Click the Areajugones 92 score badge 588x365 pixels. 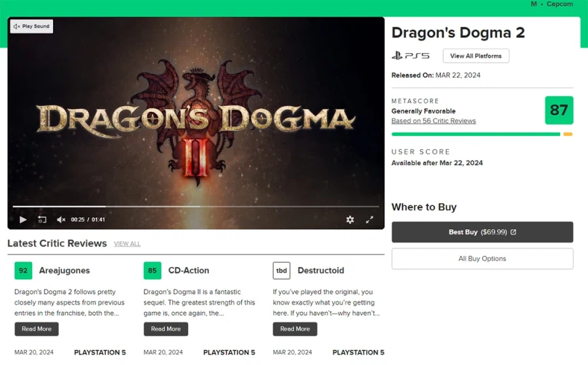point(24,270)
